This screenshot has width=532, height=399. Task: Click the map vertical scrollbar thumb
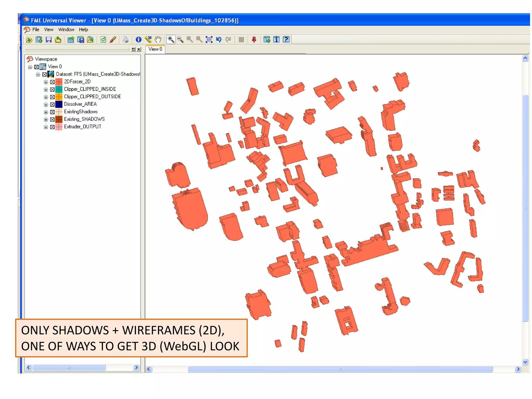pos(525,208)
